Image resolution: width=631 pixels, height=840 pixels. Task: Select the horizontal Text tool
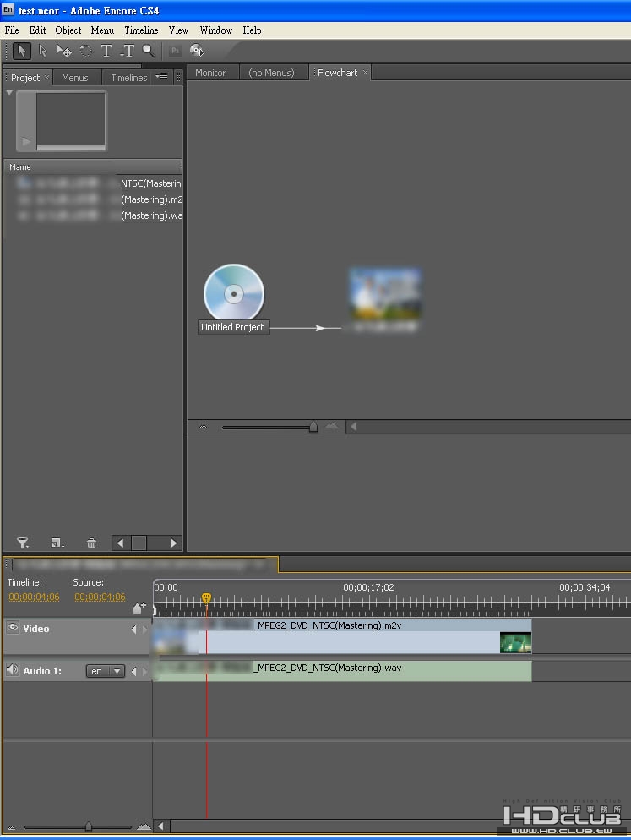(106, 51)
